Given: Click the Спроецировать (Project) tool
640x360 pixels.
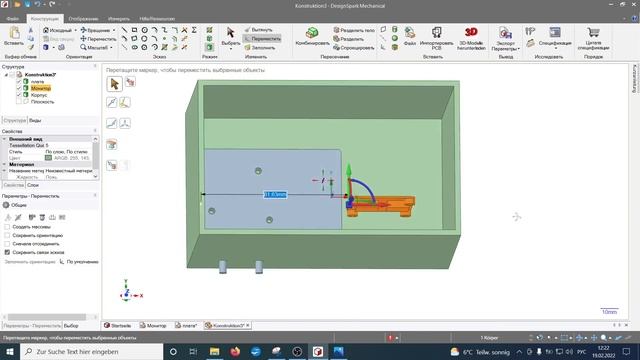Looking at the screenshot, I should pyautogui.click(x=353, y=47).
